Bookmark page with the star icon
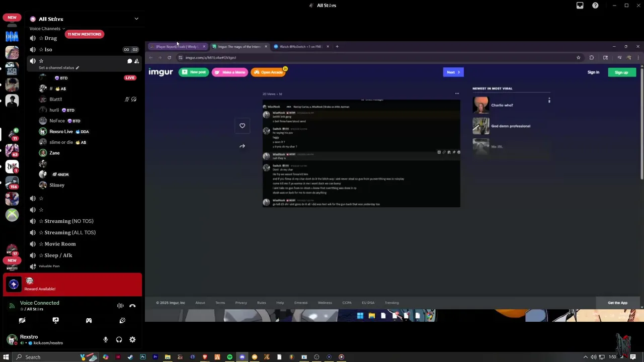644x362 pixels. pos(578,58)
